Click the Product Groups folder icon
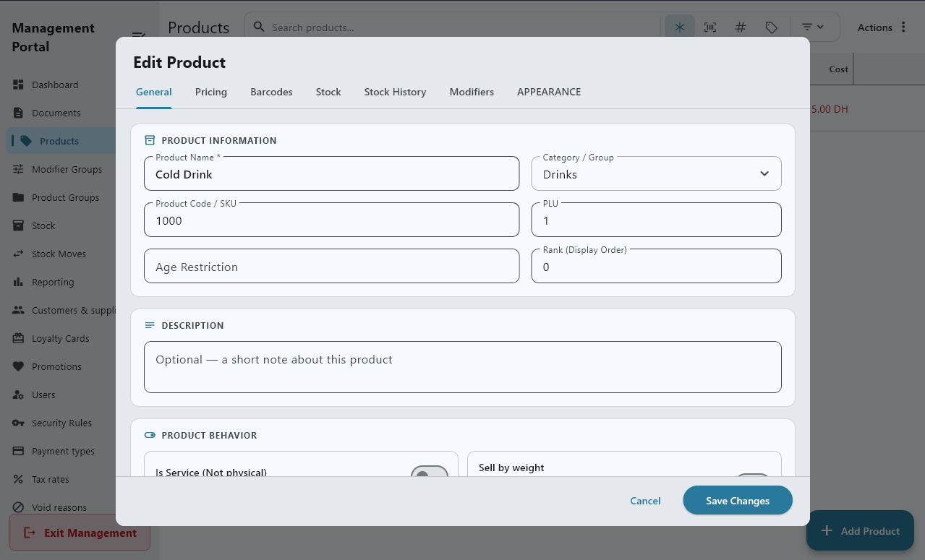The image size is (925, 560). coord(18,197)
